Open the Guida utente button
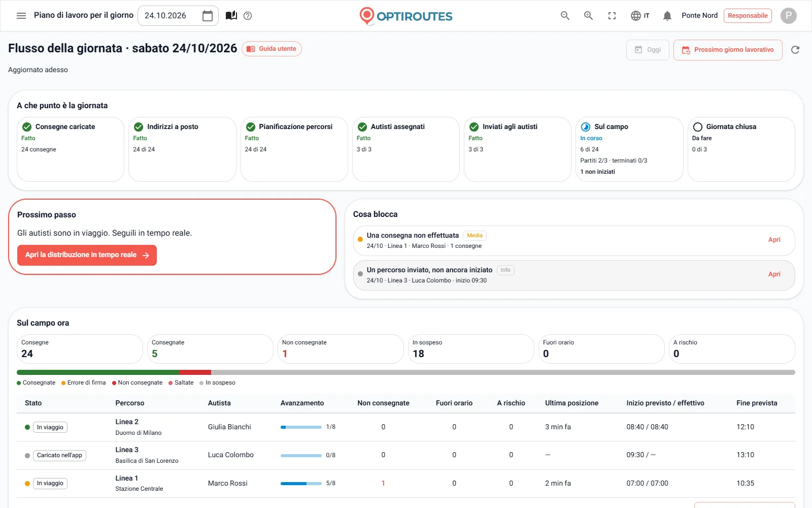 [272, 49]
